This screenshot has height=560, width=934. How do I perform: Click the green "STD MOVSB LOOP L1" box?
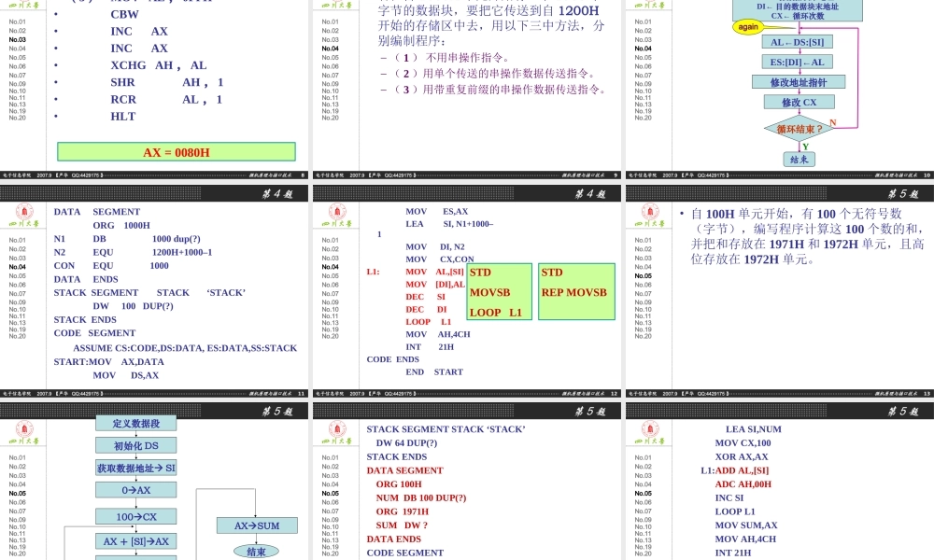pos(500,291)
